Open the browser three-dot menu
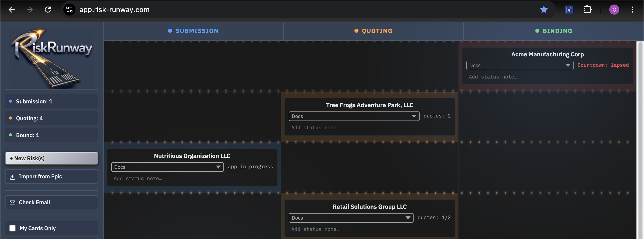This screenshot has width=644, height=239. tap(632, 10)
